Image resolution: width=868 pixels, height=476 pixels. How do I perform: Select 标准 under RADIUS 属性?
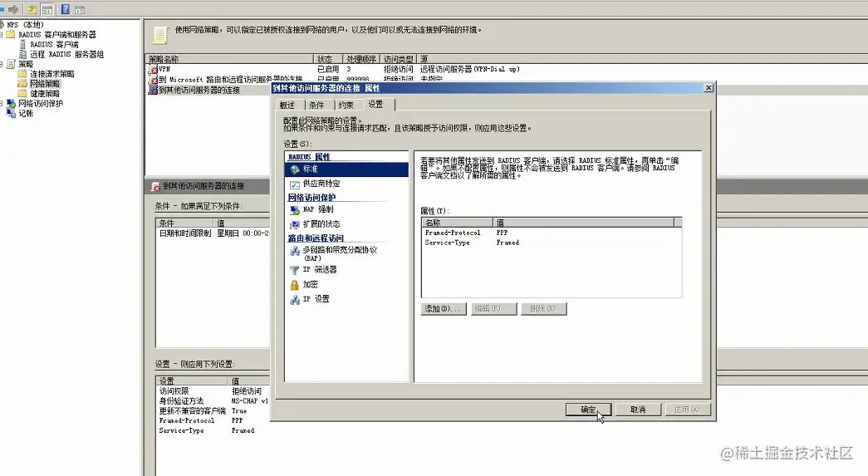point(347,169)
